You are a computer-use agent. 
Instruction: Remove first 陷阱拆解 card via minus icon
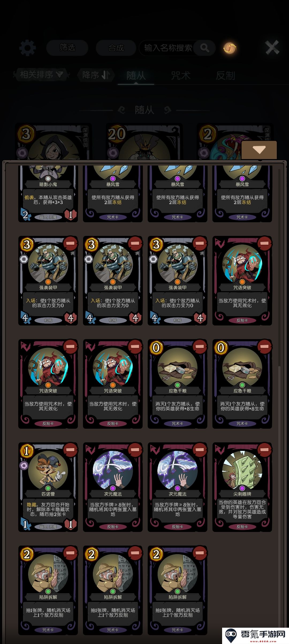click(70, 553)
